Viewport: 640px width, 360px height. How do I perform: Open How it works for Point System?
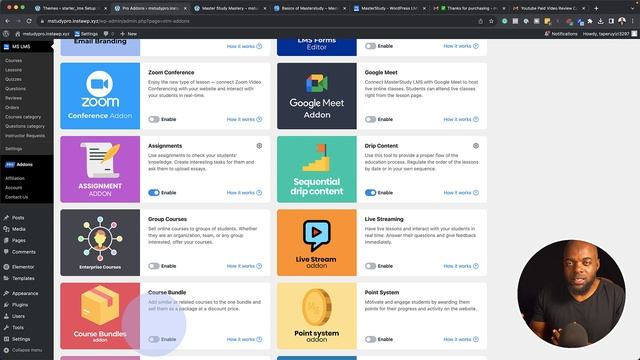coord(461,339)
